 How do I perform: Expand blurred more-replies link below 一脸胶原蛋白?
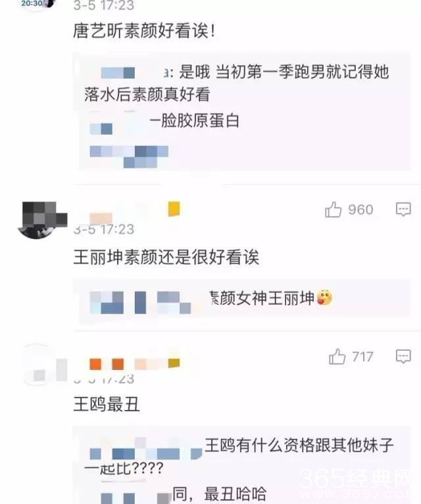[x=129, y=156]
